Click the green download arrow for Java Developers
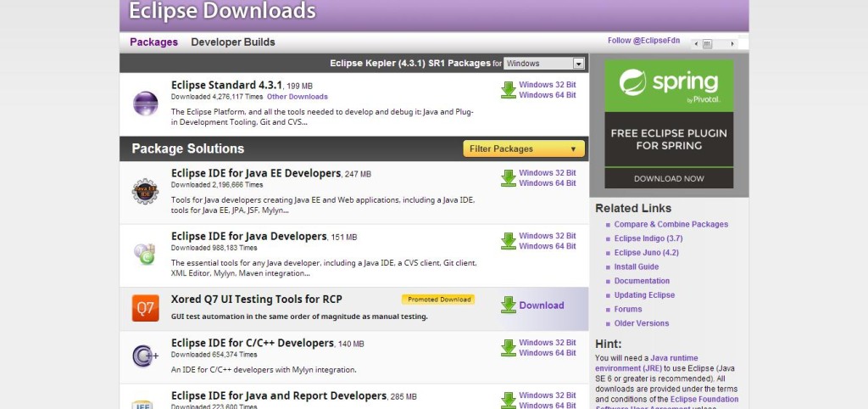 point(509,241)
